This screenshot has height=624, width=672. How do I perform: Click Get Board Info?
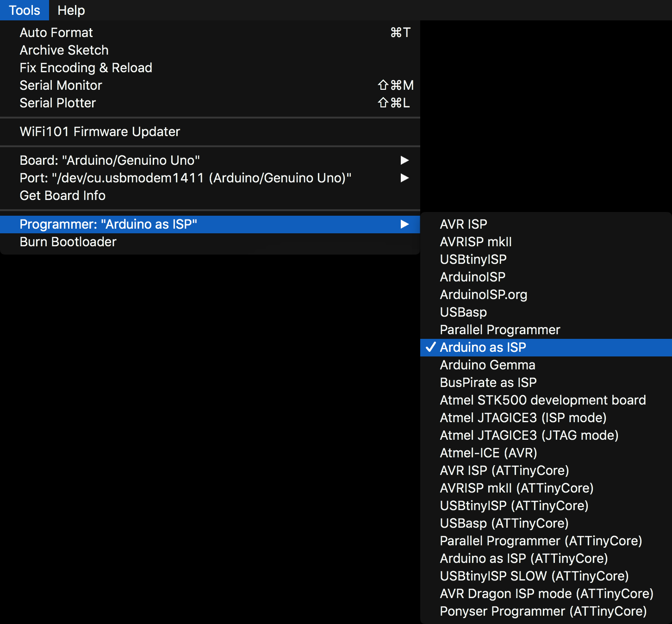pyautogui.click(x=62, y=195)
